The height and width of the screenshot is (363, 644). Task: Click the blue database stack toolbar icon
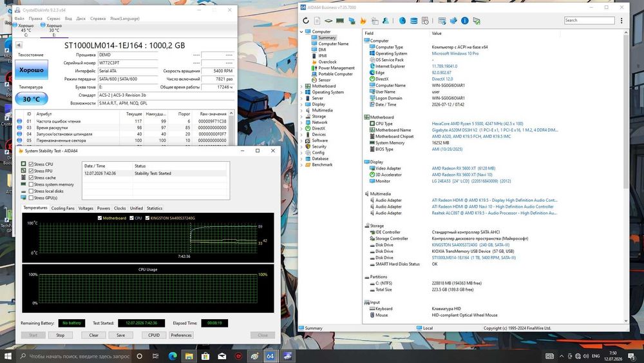point(414,21)
